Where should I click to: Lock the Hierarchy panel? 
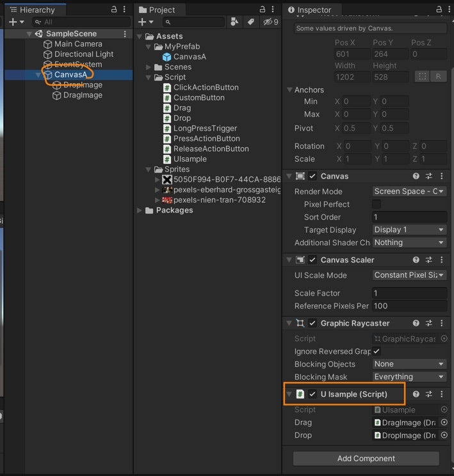pyautogui.click(x=114, y=10)
